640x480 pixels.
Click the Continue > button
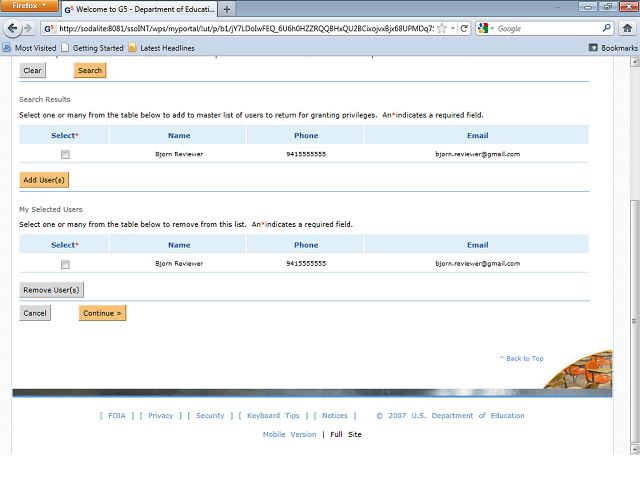click(102, 313)
